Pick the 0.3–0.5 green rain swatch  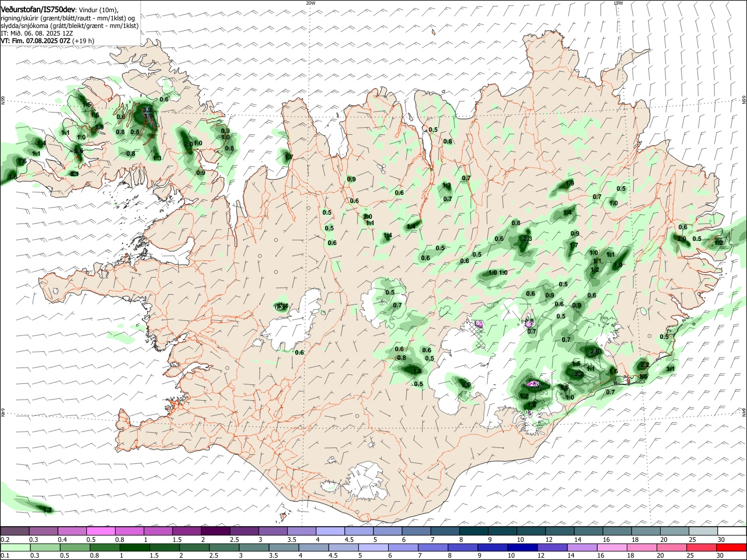click(x=45, y=548)
